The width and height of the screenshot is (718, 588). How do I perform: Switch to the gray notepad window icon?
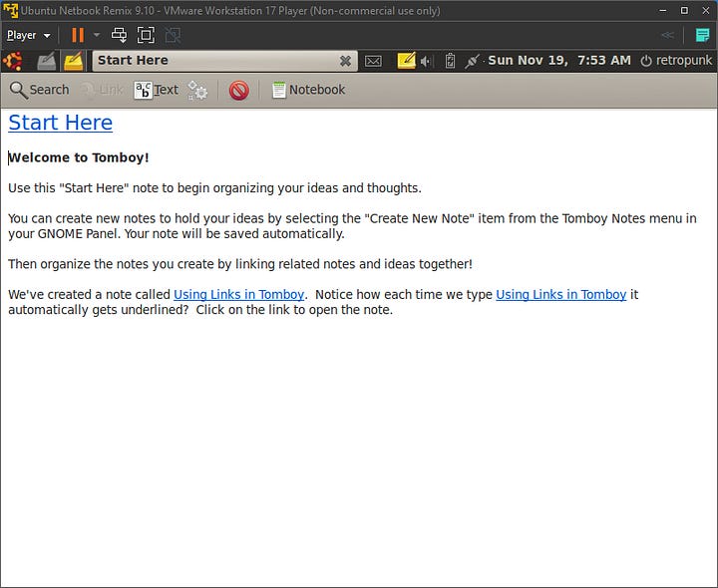46,61
